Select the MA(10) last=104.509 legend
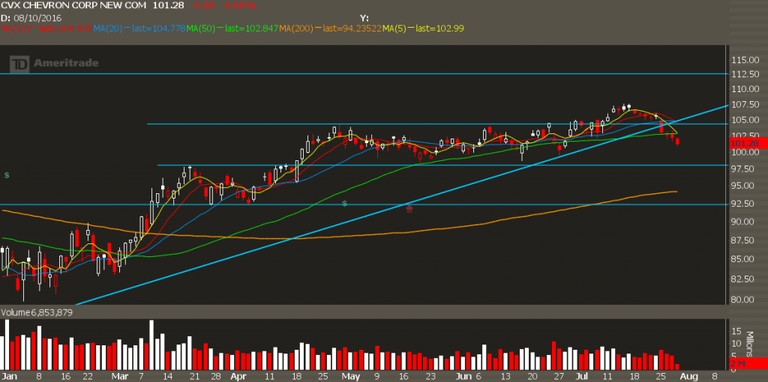This screenshot has width=768, height=382. tap(47, 29)
